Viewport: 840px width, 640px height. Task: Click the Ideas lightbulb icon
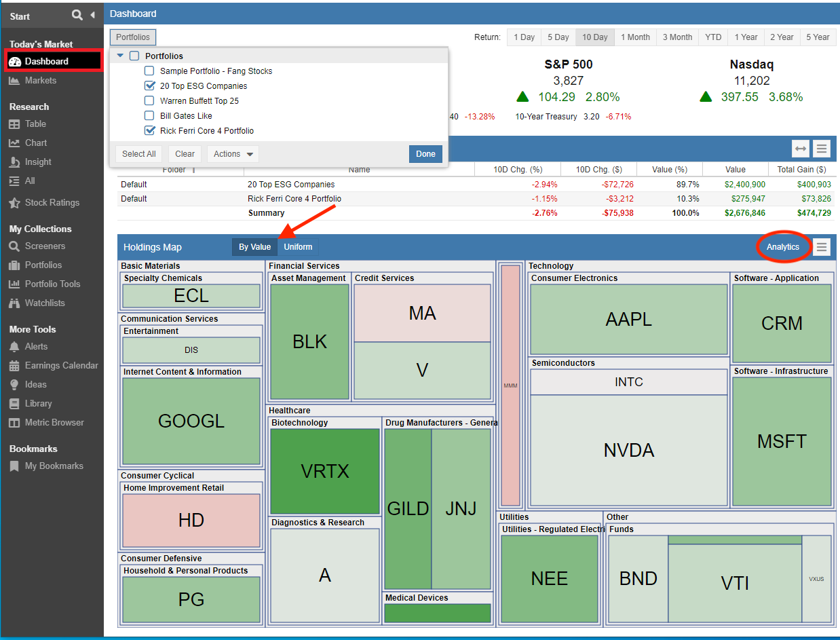(x=14, y=385)
